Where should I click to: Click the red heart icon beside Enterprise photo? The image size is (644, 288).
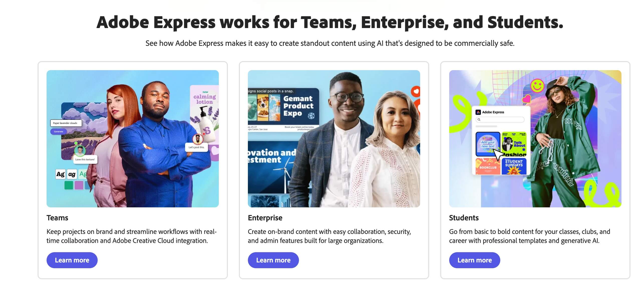(x=416, y=91)
